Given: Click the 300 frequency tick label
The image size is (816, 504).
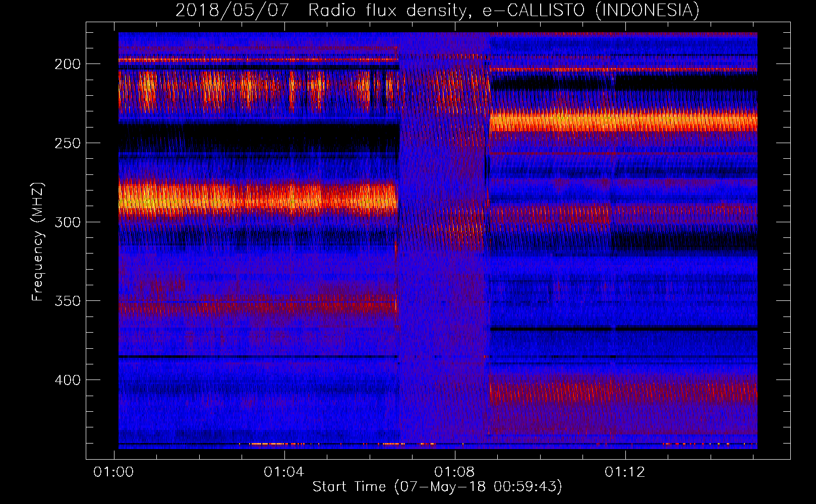Looking at the screenshot, I should pyautogui.click(x=68, y=222).
